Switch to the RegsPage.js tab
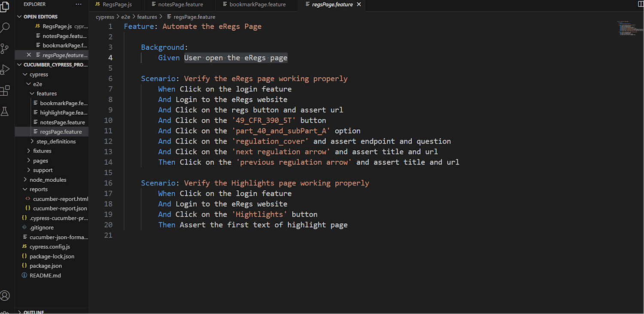Screen dimensions: 644x314 click(x=117, y=4)
